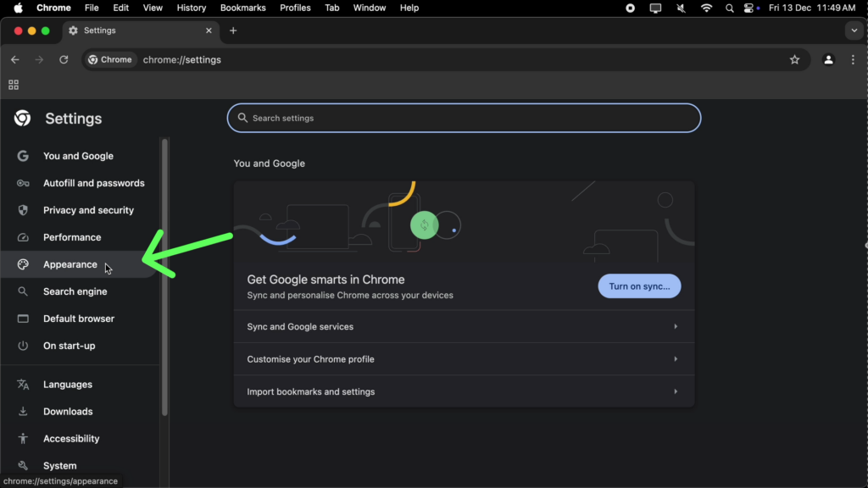Viewport: 868px width, 488px height.
Task: Click the Chrome site info chip
Action: coord(110,60)
